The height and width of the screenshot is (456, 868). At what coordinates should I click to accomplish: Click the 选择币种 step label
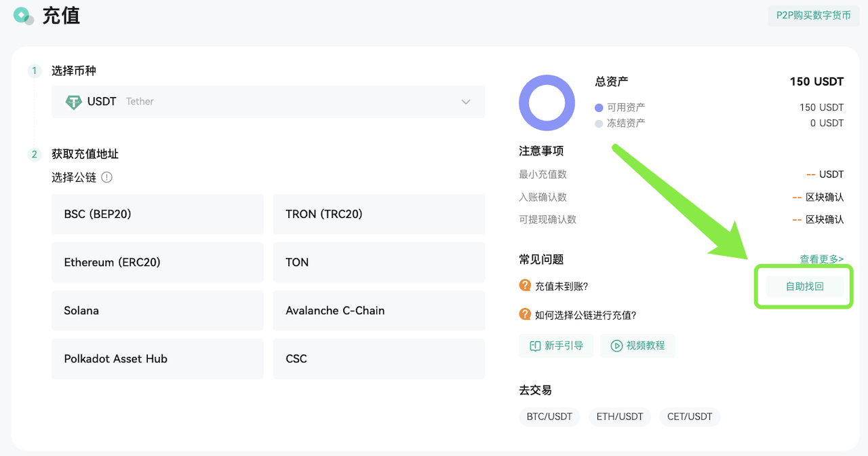click(74, 71)
